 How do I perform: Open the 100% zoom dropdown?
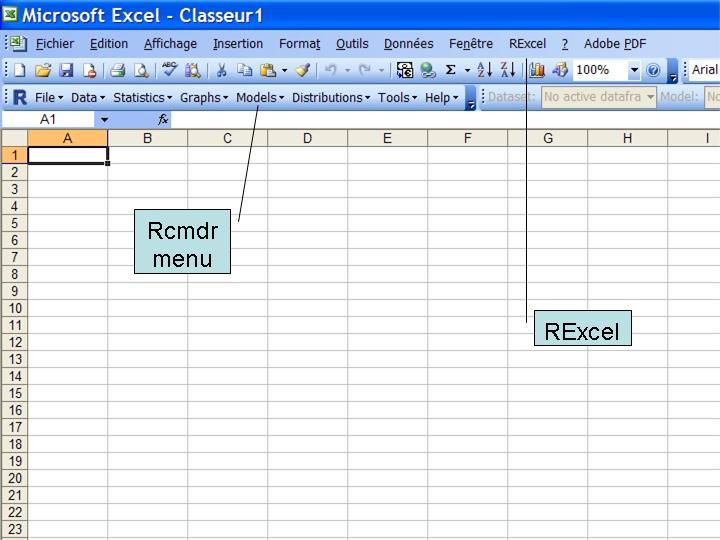pyautogui.click(x=634, y=70)
